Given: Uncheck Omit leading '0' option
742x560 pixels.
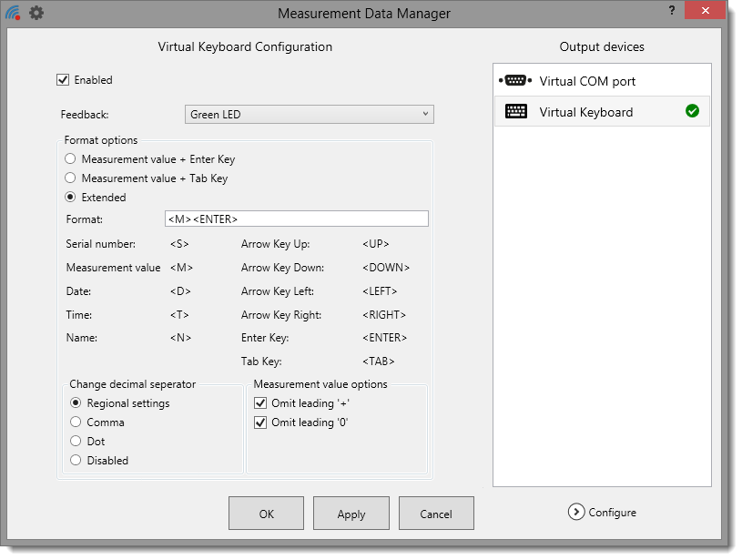Looking at the screenshot, I should (259, 422).
